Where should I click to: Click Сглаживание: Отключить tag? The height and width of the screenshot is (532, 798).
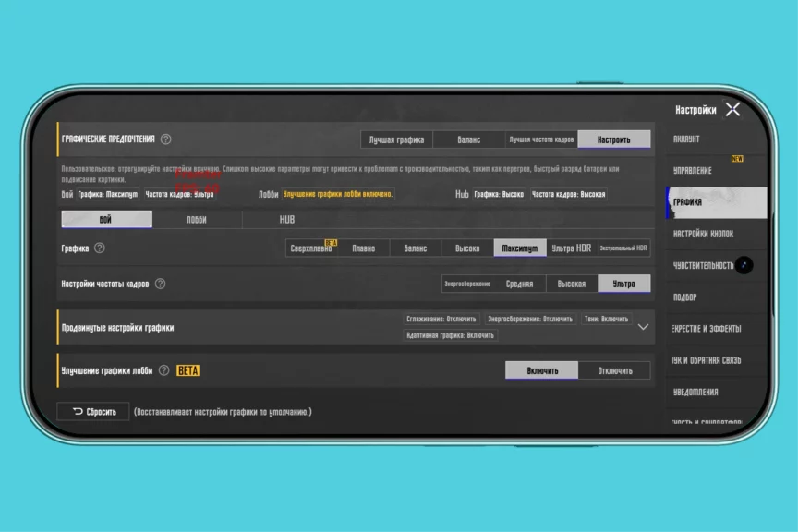(441, 319)
